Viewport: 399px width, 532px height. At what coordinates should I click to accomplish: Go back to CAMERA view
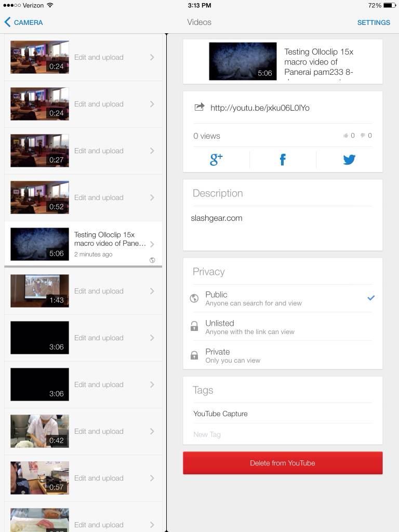(x=28, y=22)
